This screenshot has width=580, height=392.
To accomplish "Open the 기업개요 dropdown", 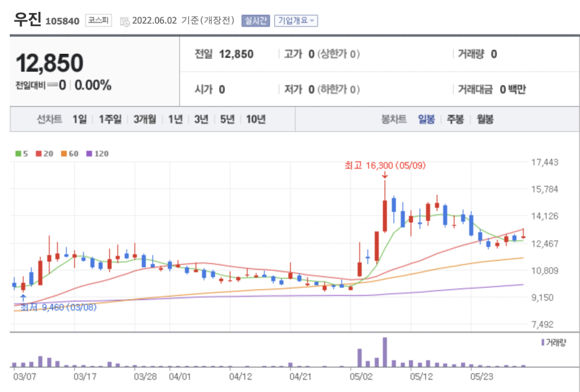I will click(296, 21).
